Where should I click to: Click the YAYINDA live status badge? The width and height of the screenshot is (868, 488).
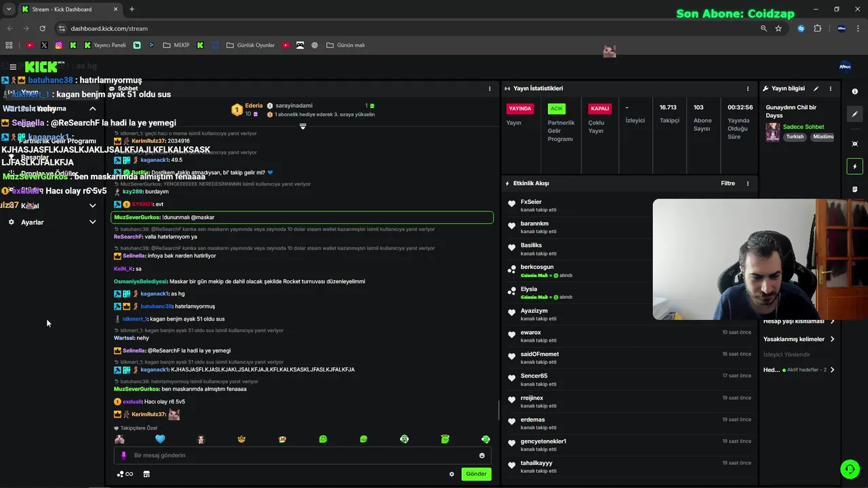(x=520, y=108)
